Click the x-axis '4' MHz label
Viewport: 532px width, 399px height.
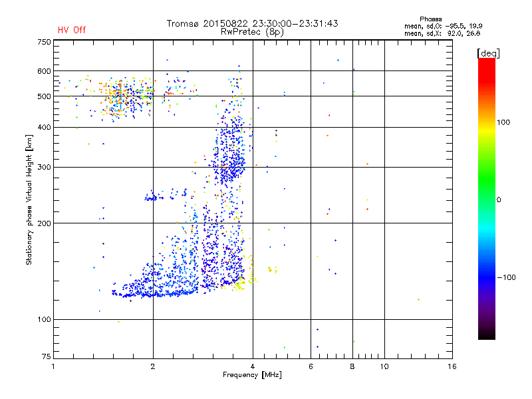(x=253, y=366)
